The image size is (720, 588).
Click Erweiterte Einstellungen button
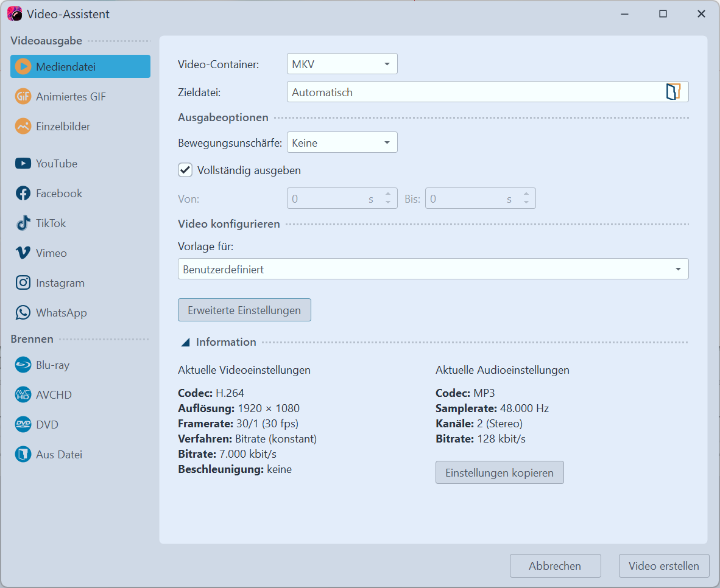point(244,310)
